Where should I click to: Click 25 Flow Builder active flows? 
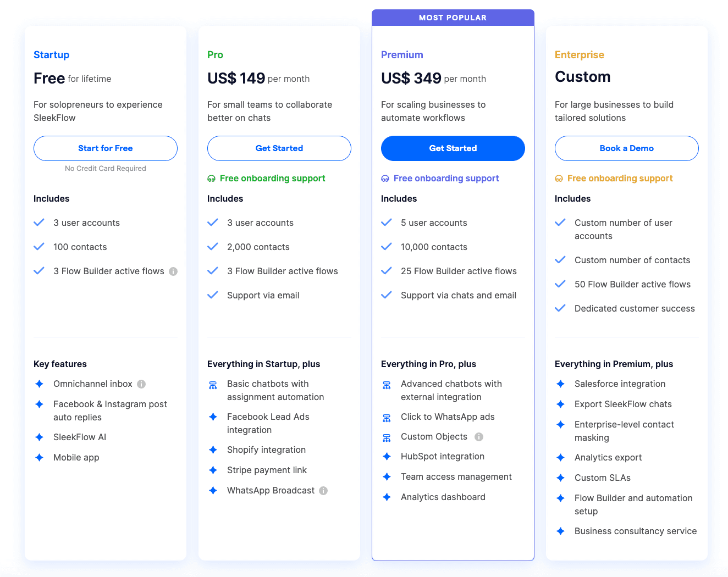pyautogui.click(x=459, y=271)
